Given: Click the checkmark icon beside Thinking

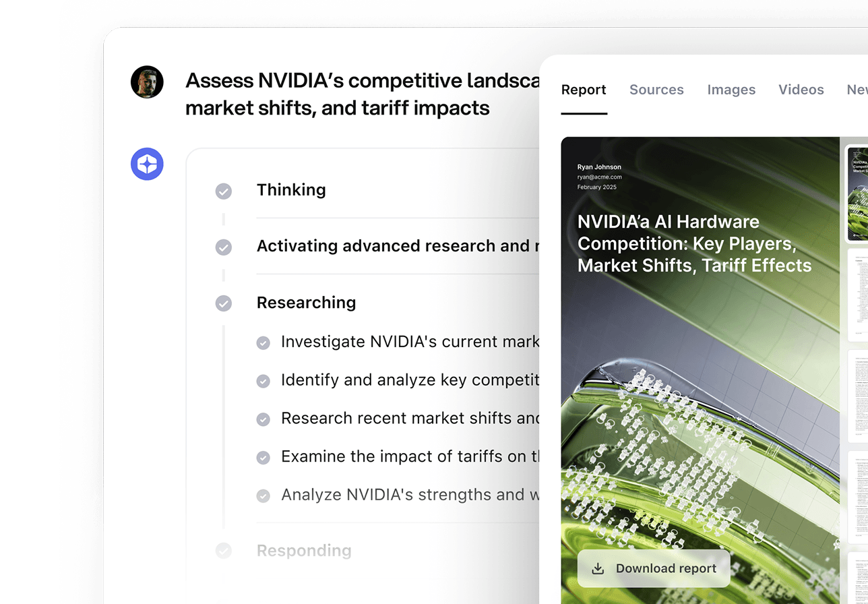Looking at the screenshot, I should pyautogui.click(x=224, y=191).
